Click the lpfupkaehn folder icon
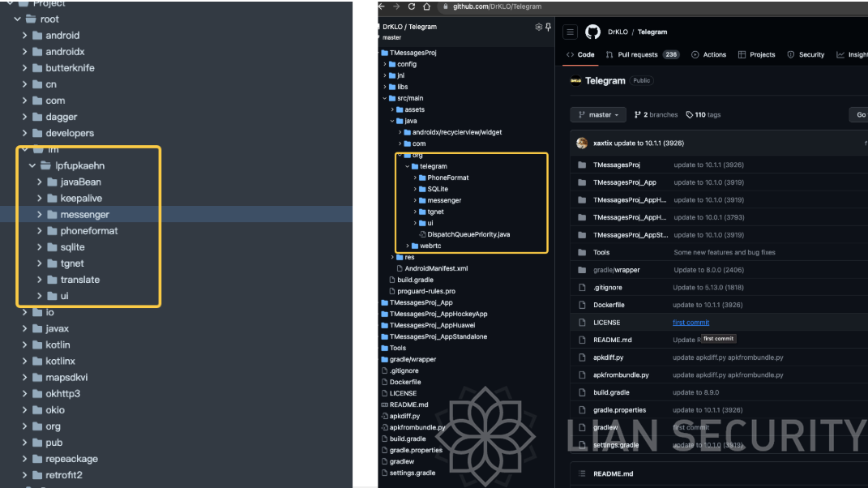This screenshot has width=868, height=488. click(45, 165)
